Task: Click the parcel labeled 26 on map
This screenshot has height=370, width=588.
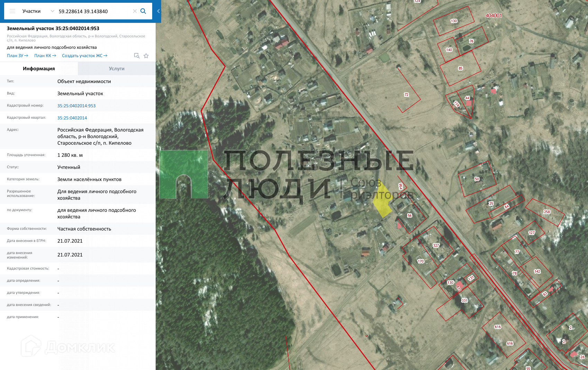Action: click(x=582, y=357)
